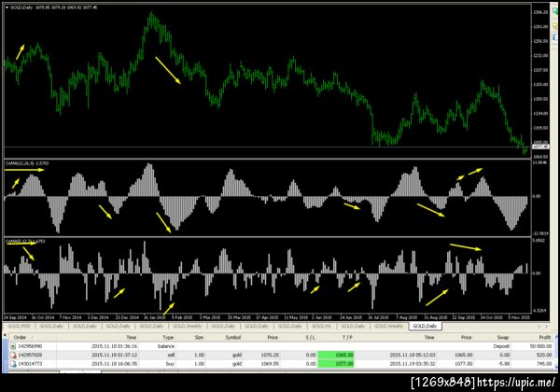Click the Deposit comment cell
This screenshot has width=560, height=392.
click(501, 346)
